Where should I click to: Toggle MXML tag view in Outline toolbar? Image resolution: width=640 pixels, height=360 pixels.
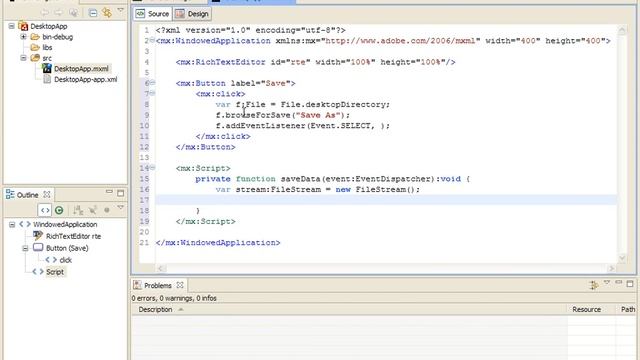45,210
